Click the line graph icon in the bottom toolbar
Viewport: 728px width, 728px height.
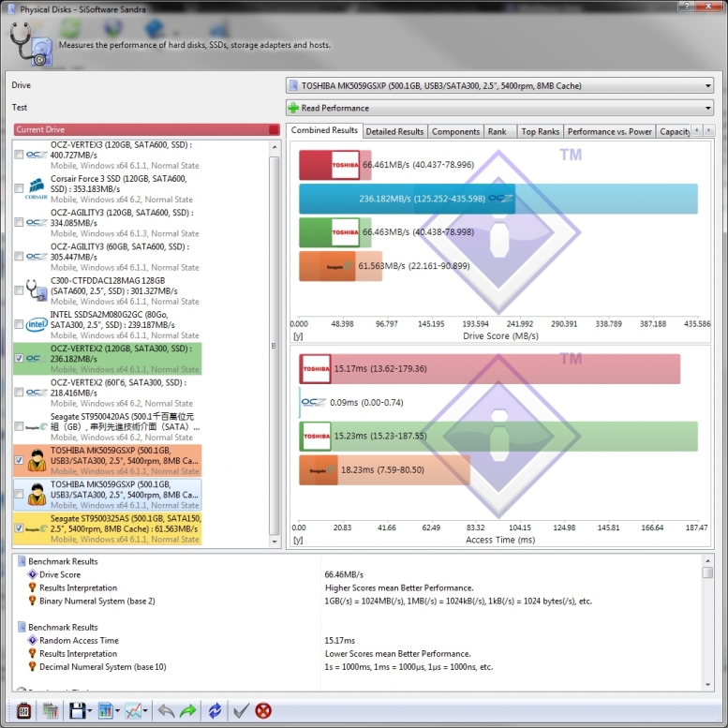click(133, 711)
